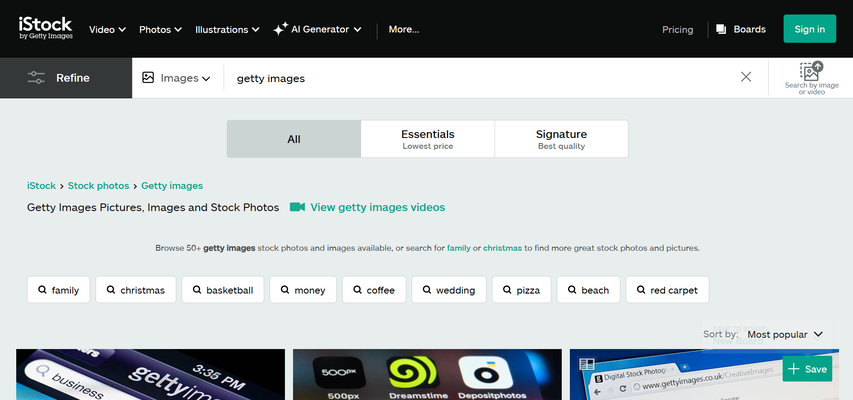Click the similar images icon on browser thumbnail
The width and height of the screenshot is (853, 400).
click(x=587, y=364)
